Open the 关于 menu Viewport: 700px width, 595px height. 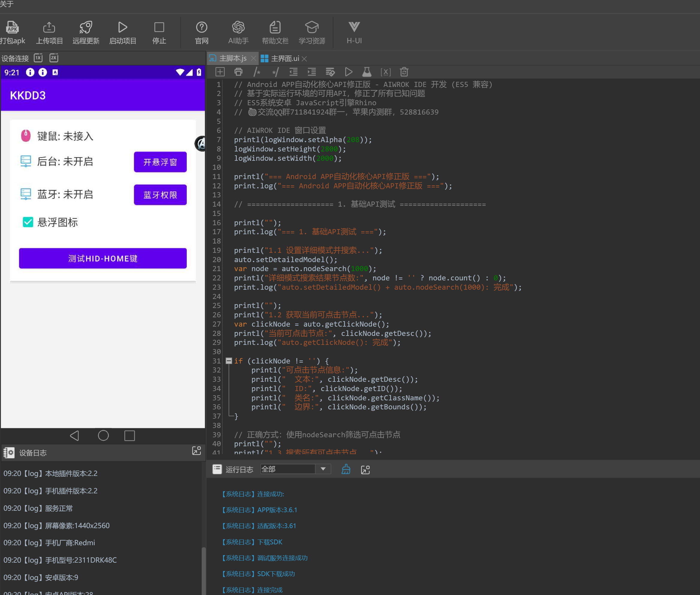7,4
